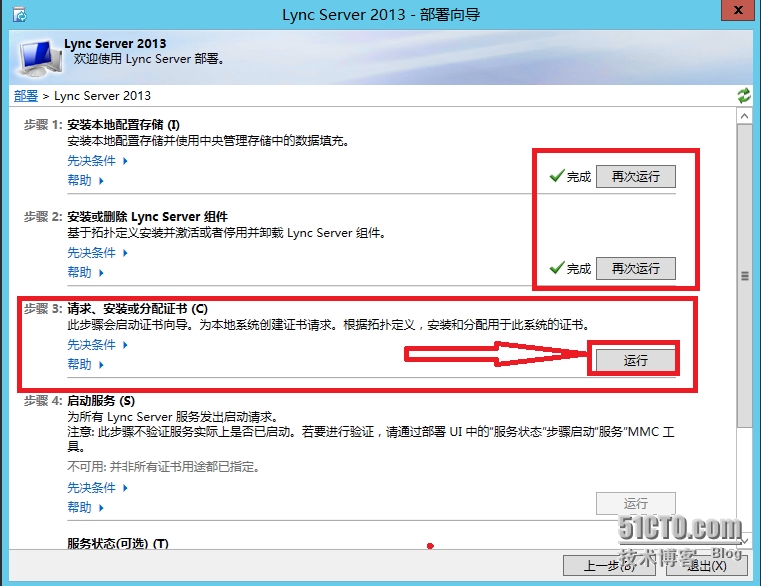Click the Lync Server computer monitor icon
The image size is (761, 586).
(x=40, y=58)
